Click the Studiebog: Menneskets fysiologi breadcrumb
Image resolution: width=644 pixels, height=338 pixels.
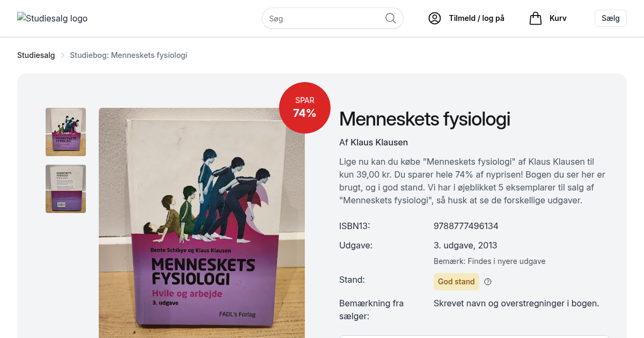click(128, 55)
